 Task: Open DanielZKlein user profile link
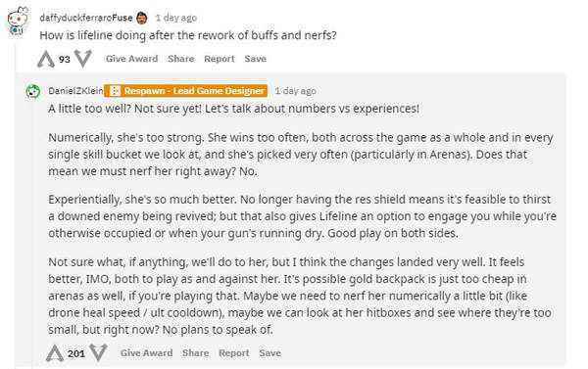point(75,91)
